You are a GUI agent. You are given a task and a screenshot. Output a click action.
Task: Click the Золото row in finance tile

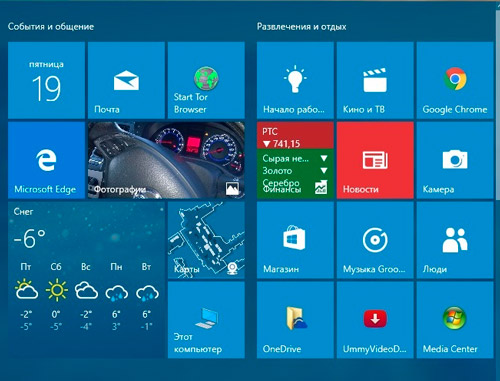tap(295, 171)
